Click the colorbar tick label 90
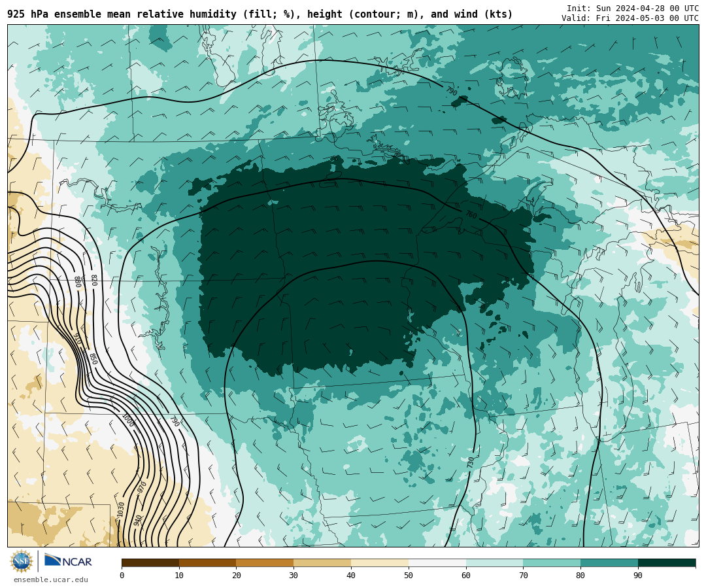Image resolution: width=706 pixels, height=588 pixels. [x=638, y=576]
